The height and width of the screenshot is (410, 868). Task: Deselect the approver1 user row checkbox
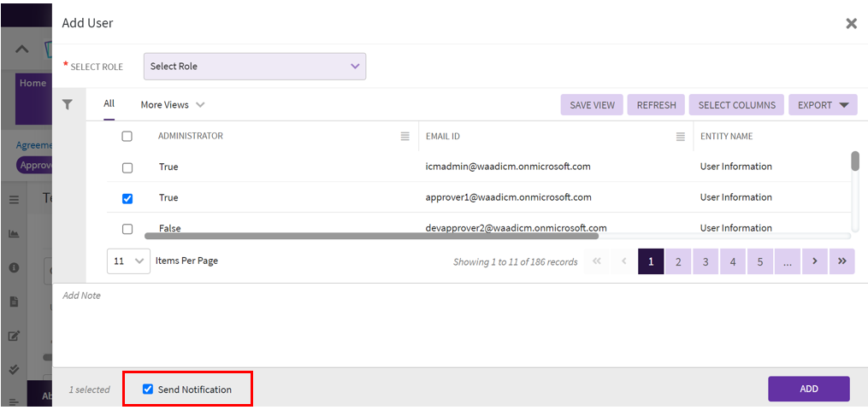point(127,198)
